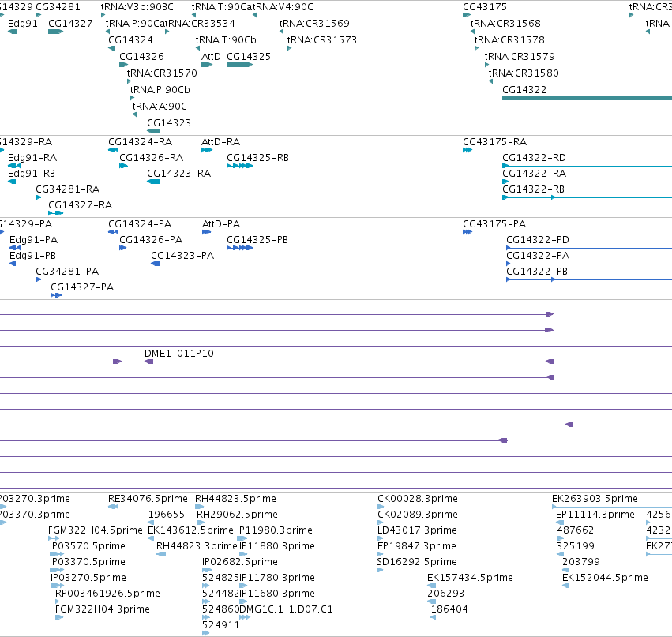Click the 'tRNA:CR31570' label
The height and width of the screenshot is (637, 672).
(162, 73)
